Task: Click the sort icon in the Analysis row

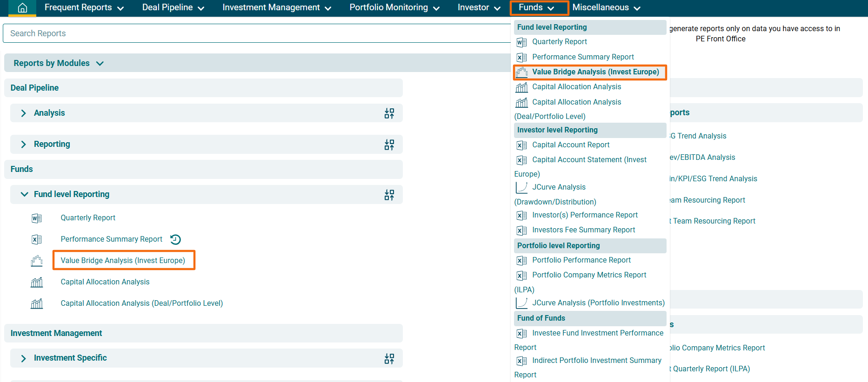Action: point(389,113)
